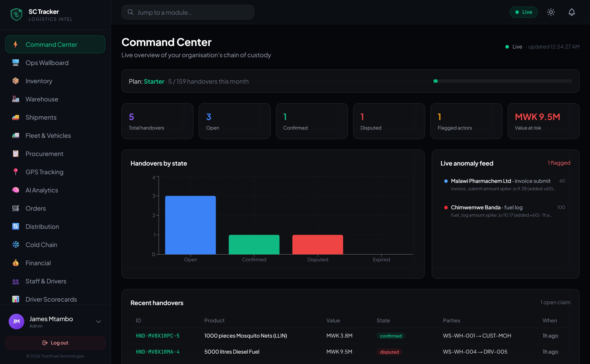Click the Inventory box icon
This screenshot has height=364, width=590.
(15, 81)
